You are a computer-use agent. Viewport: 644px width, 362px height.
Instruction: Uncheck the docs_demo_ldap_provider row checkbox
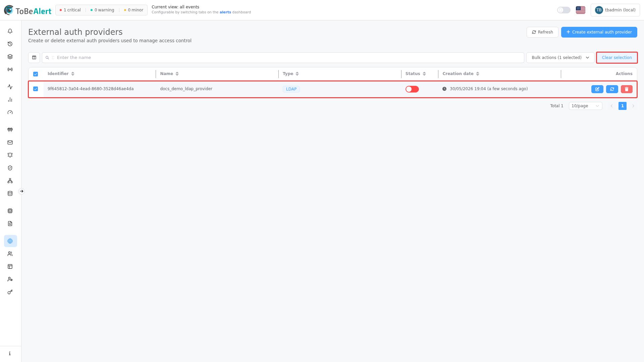[x=36, y=89]
